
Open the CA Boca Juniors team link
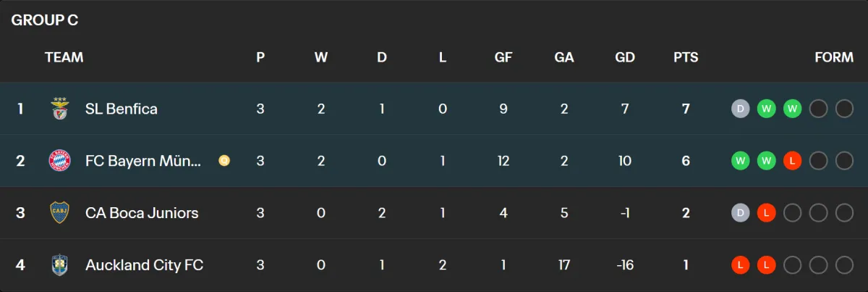pyautogui.click(x=142, y=213)
